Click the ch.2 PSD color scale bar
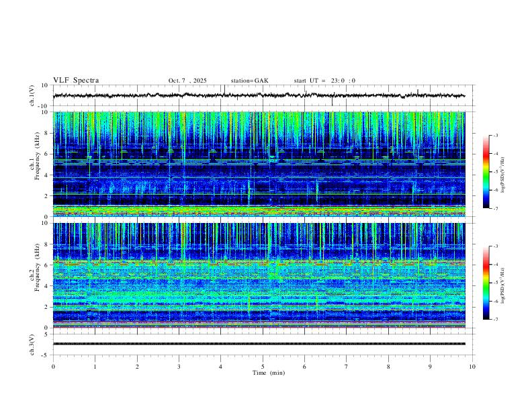Viewport: 532px width, 411px height. click(x=486, y=283)
